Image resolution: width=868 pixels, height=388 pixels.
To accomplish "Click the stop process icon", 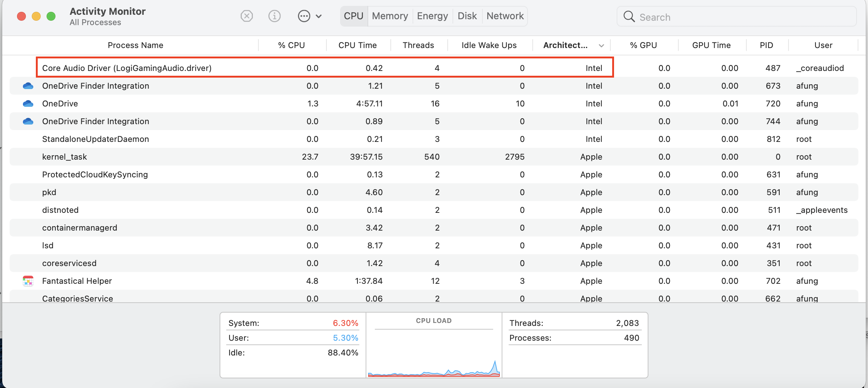I will point(247,16).
